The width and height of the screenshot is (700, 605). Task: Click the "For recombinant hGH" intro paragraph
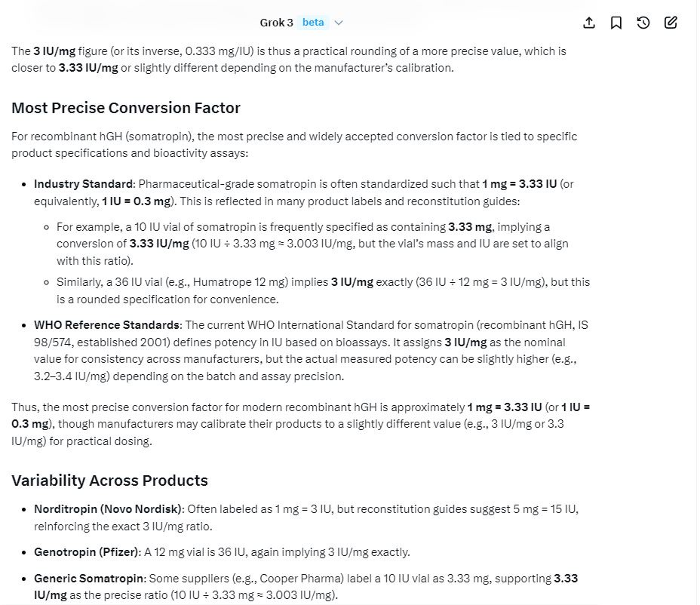[294, 145]
